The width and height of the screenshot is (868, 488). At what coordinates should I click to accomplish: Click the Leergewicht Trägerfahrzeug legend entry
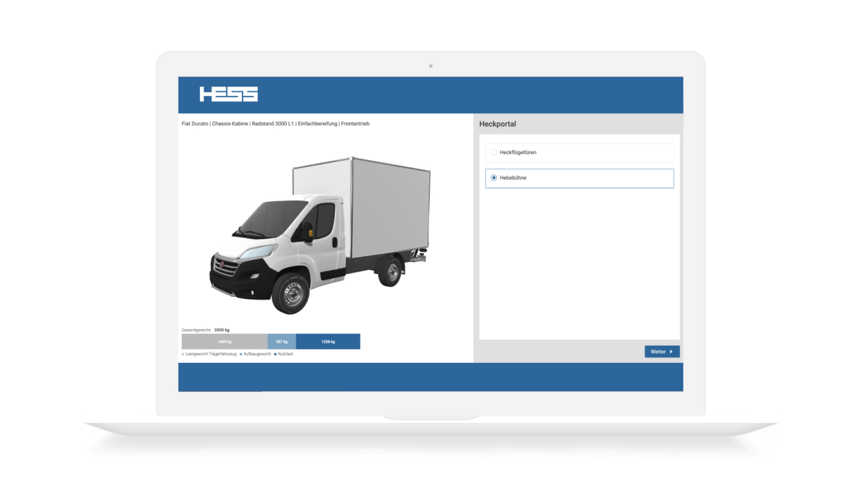(x=209, y=354)
